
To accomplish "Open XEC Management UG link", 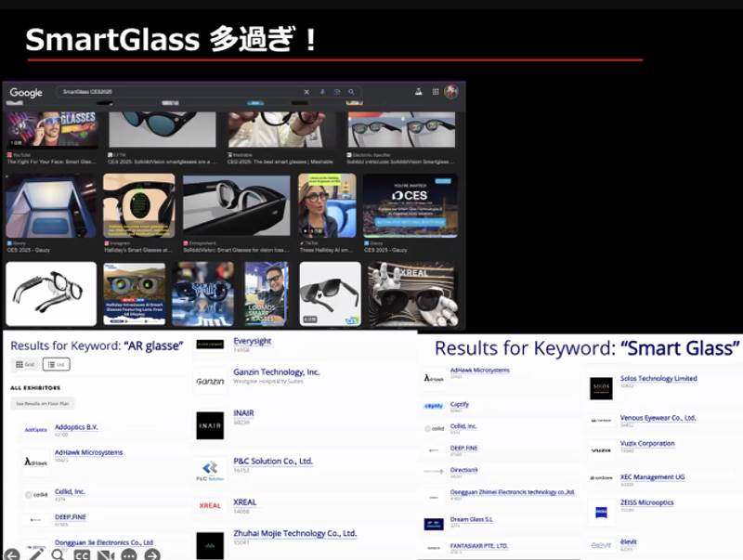I will (652, 477).
